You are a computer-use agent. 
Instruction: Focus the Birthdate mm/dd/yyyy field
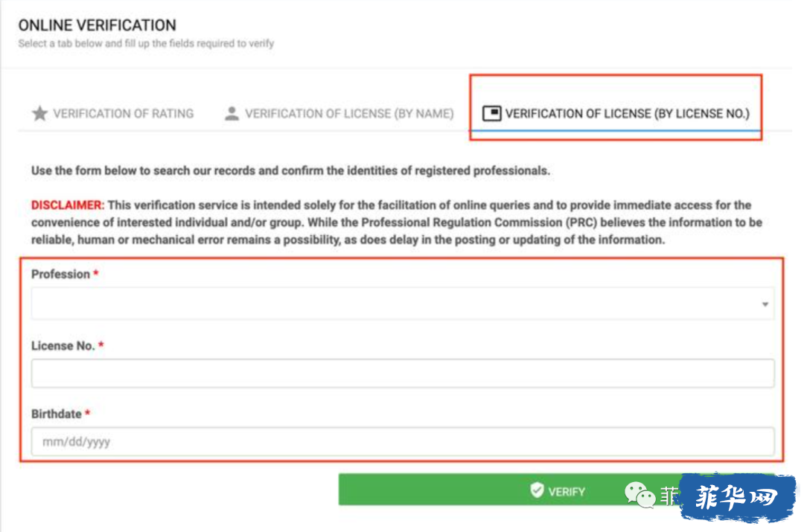(x=403, y=442)
